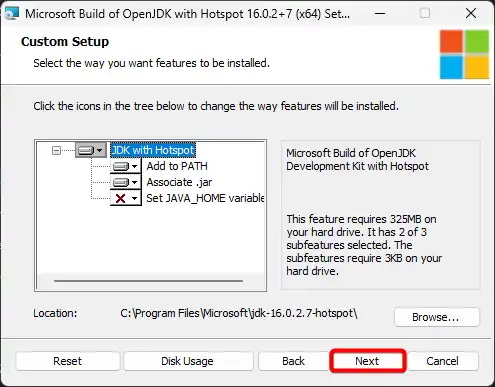495x387 pixels.
Task: Click the Associate .jar drive icon
Action: [121, 182]
